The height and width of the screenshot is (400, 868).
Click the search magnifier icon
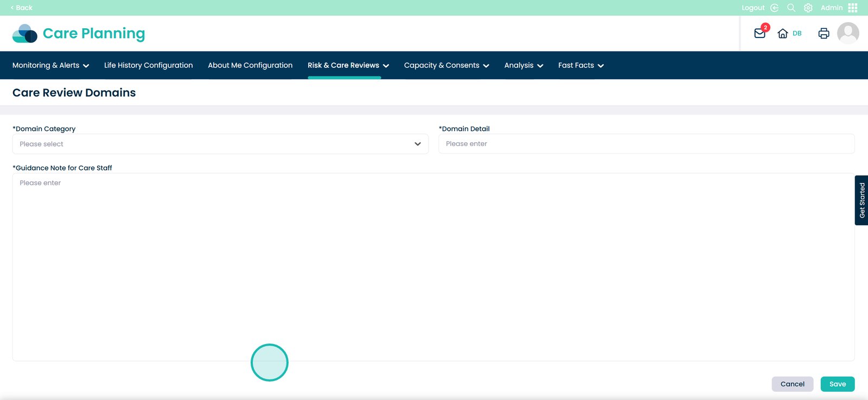[791, 8]
